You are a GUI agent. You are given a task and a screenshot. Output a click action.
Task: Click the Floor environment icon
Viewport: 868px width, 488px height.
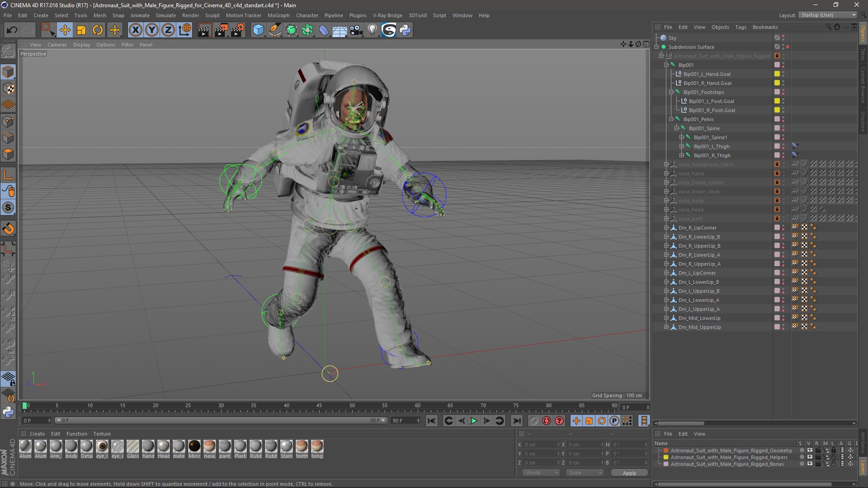(340, 30)
